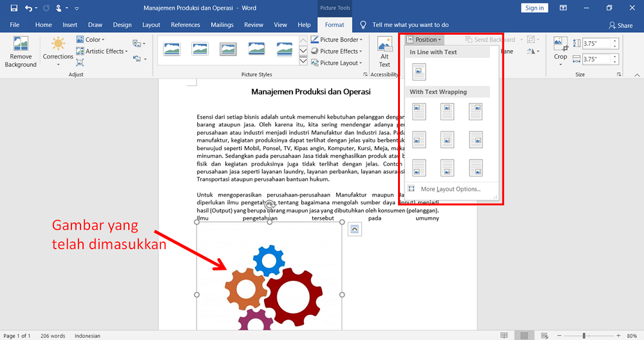Switch to Read Mode view
Screen dimensions: 644x340
(504, 335)
